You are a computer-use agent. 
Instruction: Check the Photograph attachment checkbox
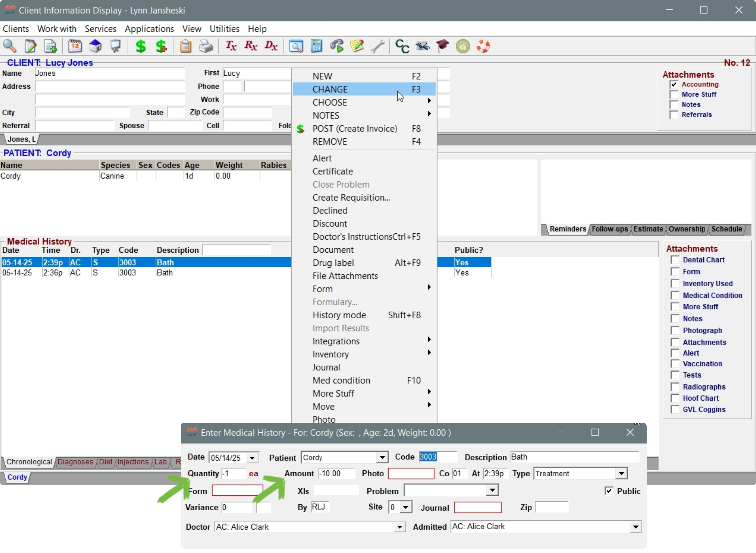(x=675, y=330)
